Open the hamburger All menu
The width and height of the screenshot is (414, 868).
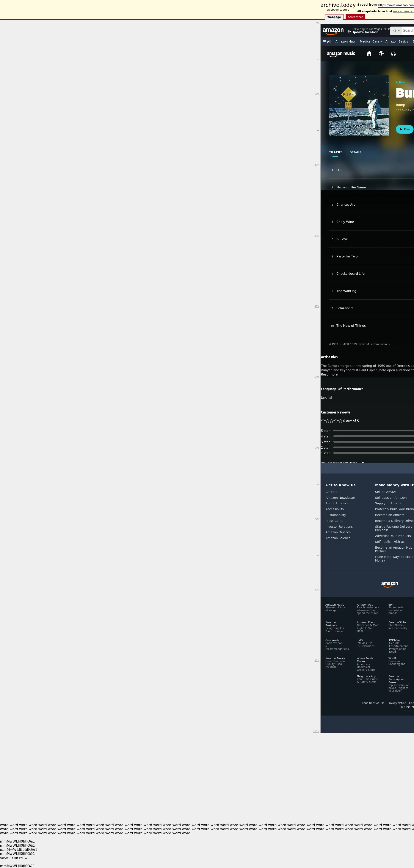[x=327, y=42]
